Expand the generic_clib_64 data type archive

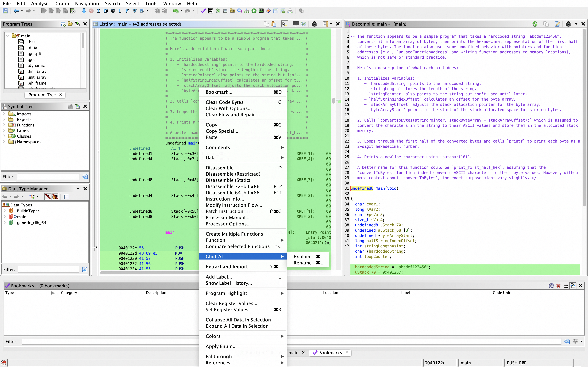click(5, 223)
